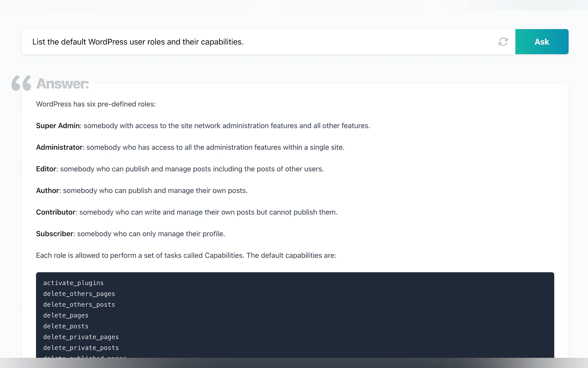This screenshot has height=368, width=588.
Task: Click the bold Contributor role label
Action: (x=56, y=212)
